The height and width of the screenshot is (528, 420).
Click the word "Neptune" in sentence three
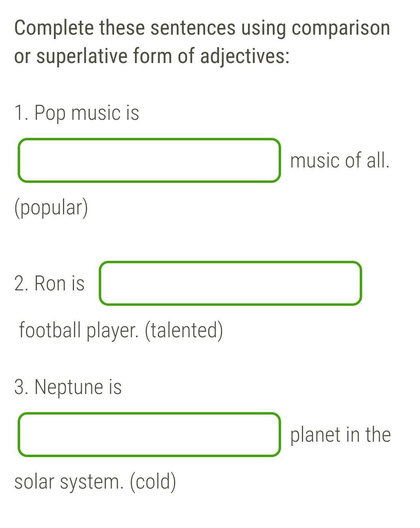point(69,387)
